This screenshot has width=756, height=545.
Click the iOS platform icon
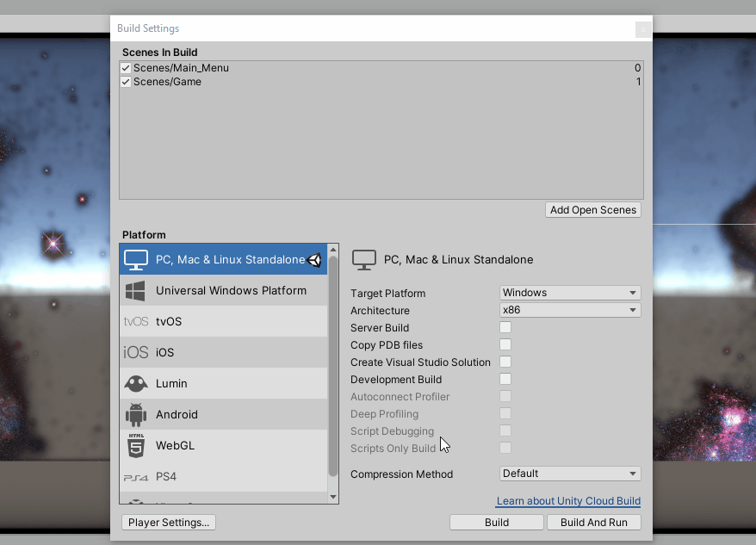point(136,352)
